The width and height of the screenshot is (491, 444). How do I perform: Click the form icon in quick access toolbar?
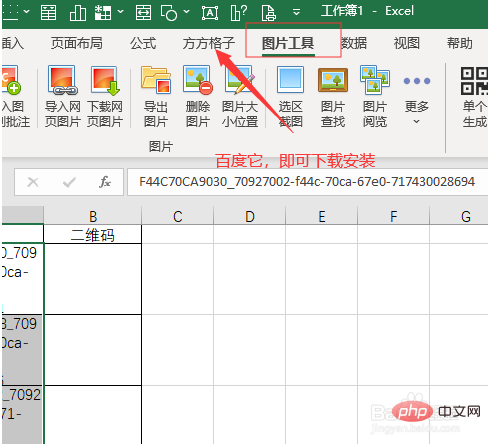[x=49, y=13]
